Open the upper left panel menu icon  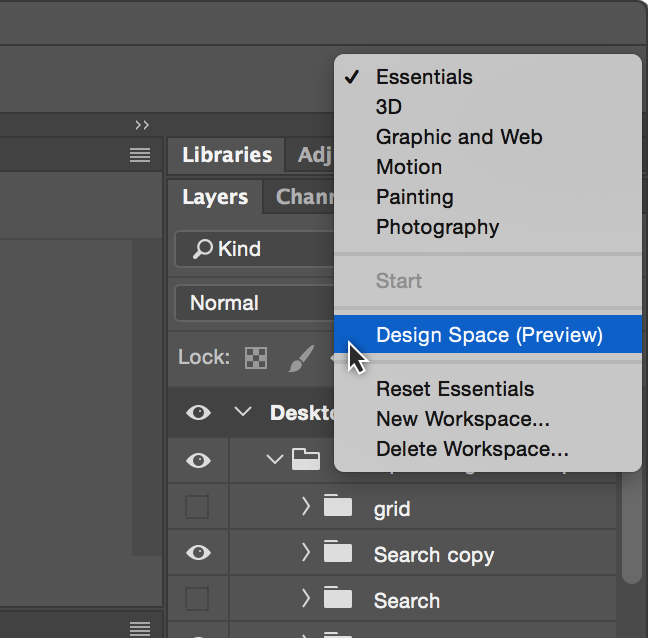[x=140, y=155]
